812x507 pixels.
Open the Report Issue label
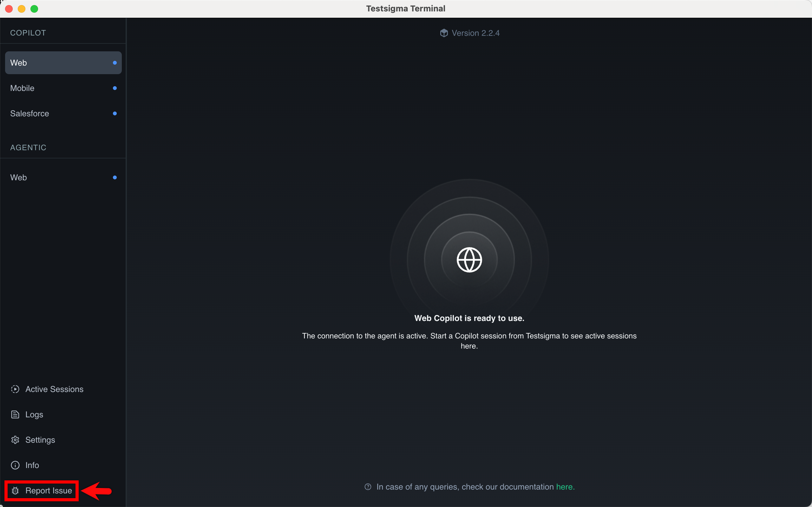[x=49, y=491]
